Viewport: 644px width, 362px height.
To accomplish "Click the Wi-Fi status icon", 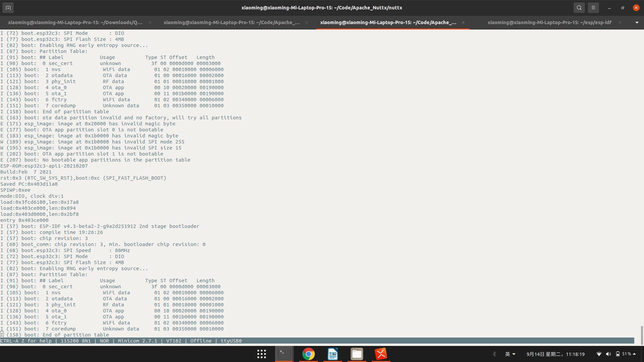I will [599, 354].
